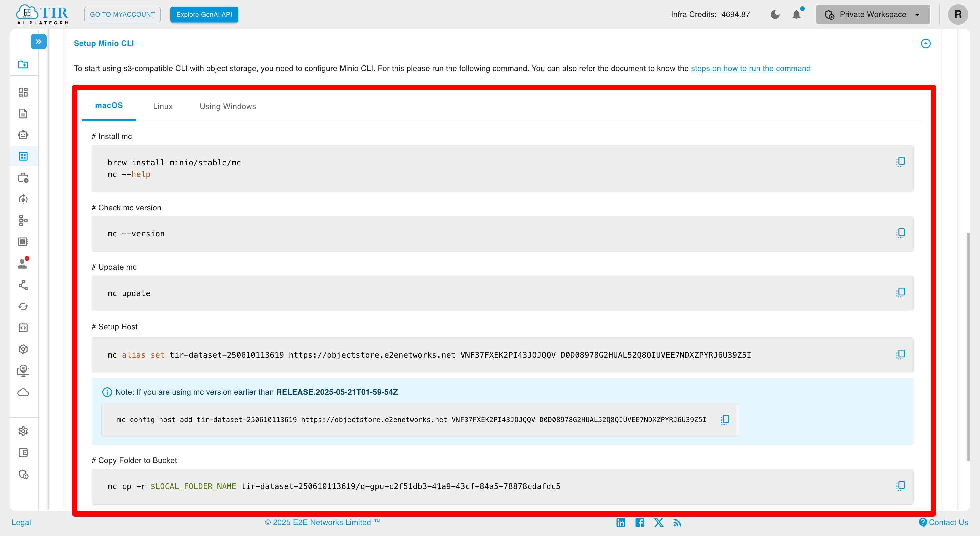Select the macOS tab
Screen dimensions: 980x536
(109, 106)
